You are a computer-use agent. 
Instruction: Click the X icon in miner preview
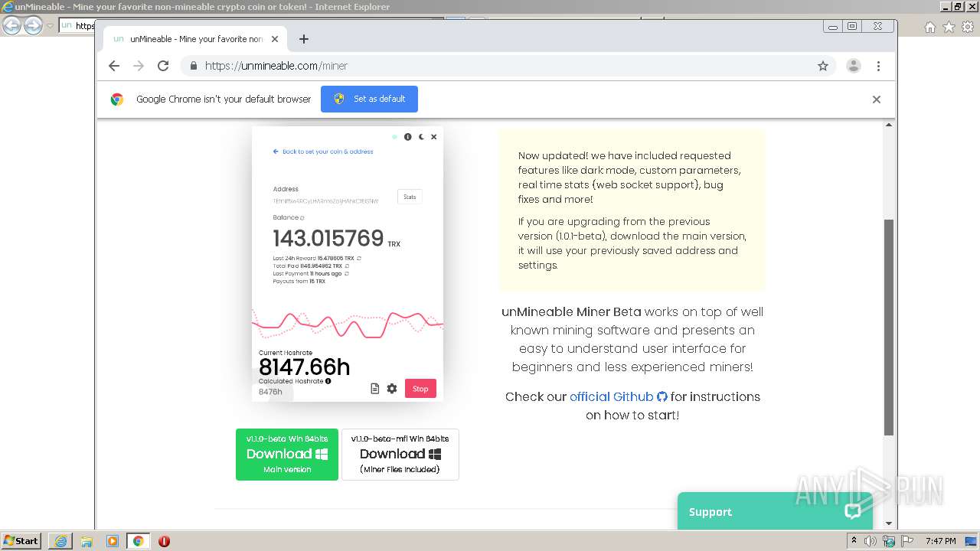(433, 137)
